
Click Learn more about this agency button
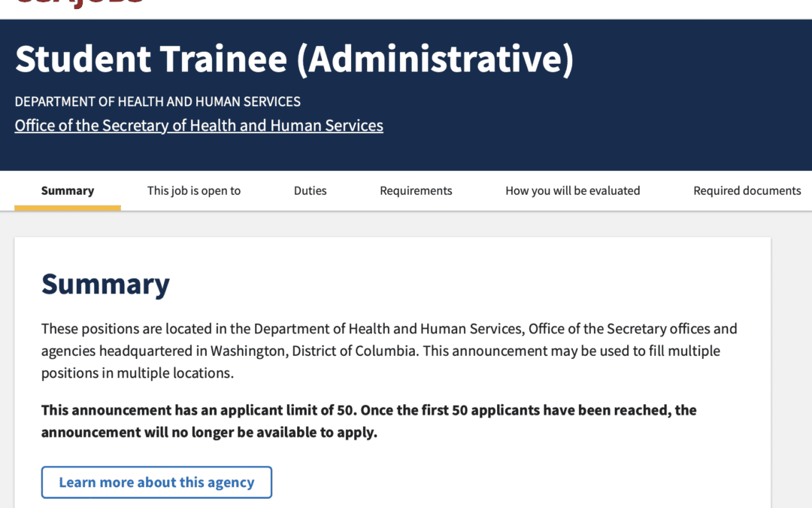click(x=156, y=482)
